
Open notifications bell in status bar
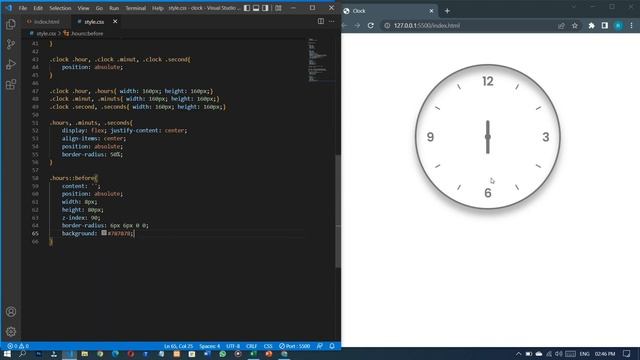click(332, 346)
